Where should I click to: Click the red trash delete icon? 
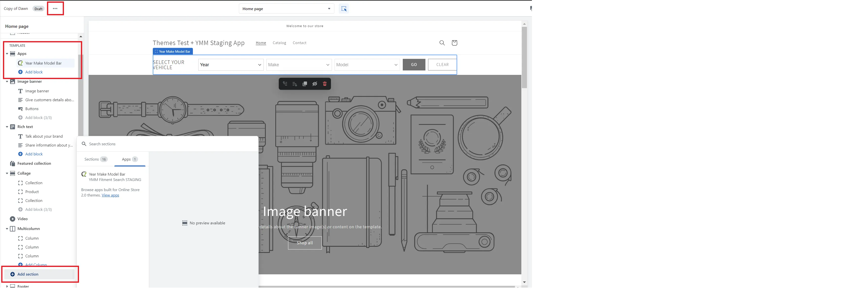(x=325, y=84)
